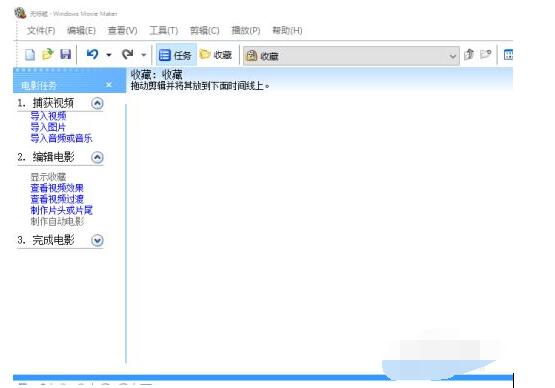Open the 收藏 collection combo box
The image size is (555, 388).
pos(351,56)
